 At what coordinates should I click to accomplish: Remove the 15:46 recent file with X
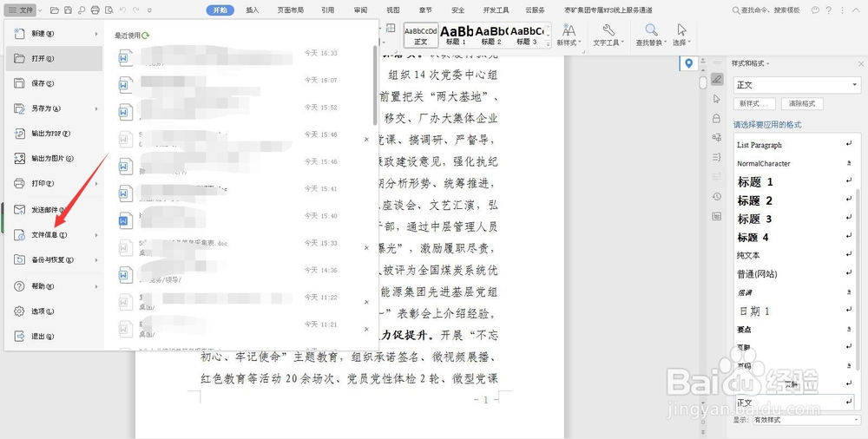click(366, 140)
